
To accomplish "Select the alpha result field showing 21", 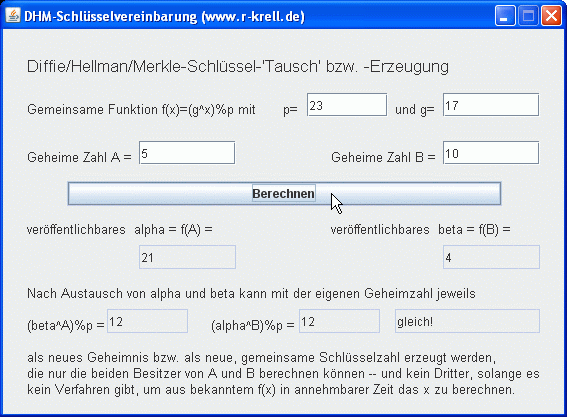I will coord(187,257).
